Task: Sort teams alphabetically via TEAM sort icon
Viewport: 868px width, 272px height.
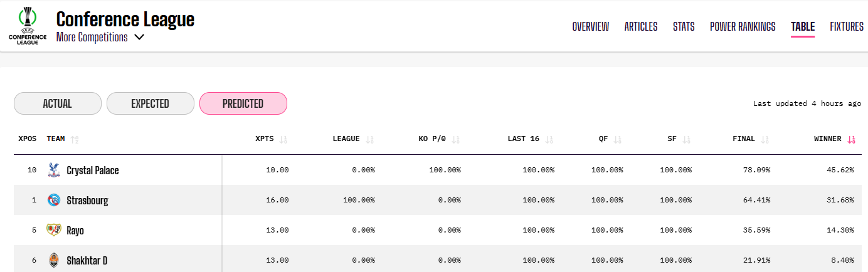Action: coord(75,139)
